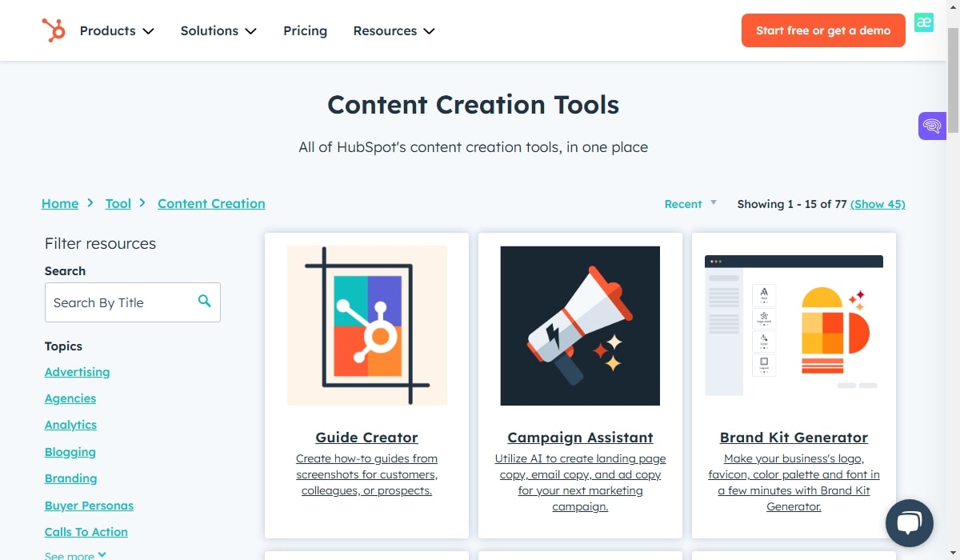The height and width of the screenshot is (560, 960).
Task: Open the Campaign Assistant megaphone image
Action: tap(580, 325)
